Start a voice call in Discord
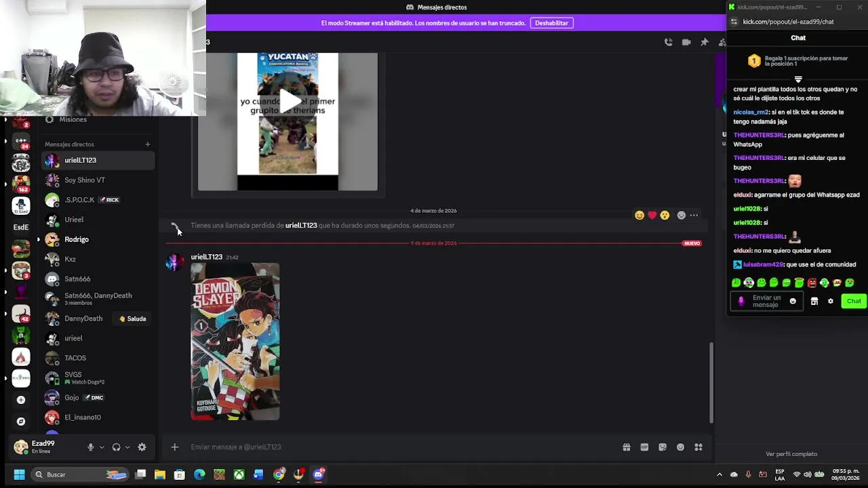 click(668, 42)
